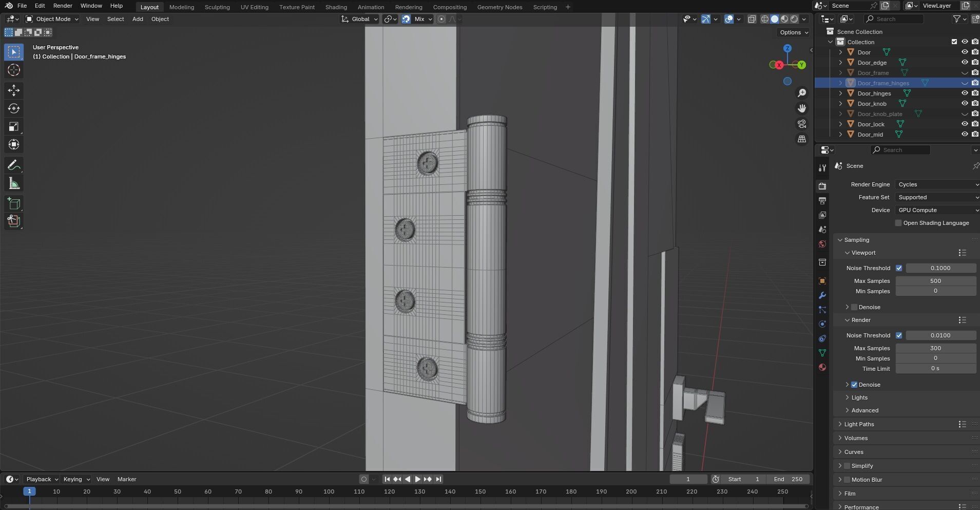Image resolution: width=980 pixels, height=510 pixels.
Task: Switch to Modeling workspace tab
Action: (x=182, y=7)
